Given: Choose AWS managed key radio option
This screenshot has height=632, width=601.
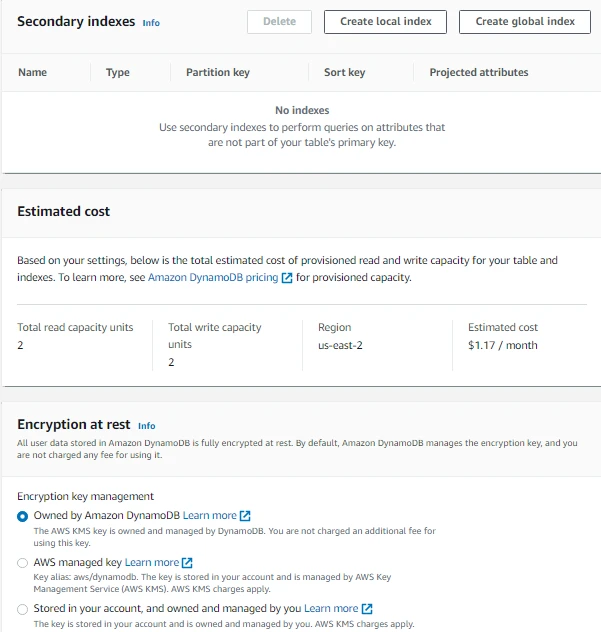Looking at the screenshot, I should coord(23,563).
